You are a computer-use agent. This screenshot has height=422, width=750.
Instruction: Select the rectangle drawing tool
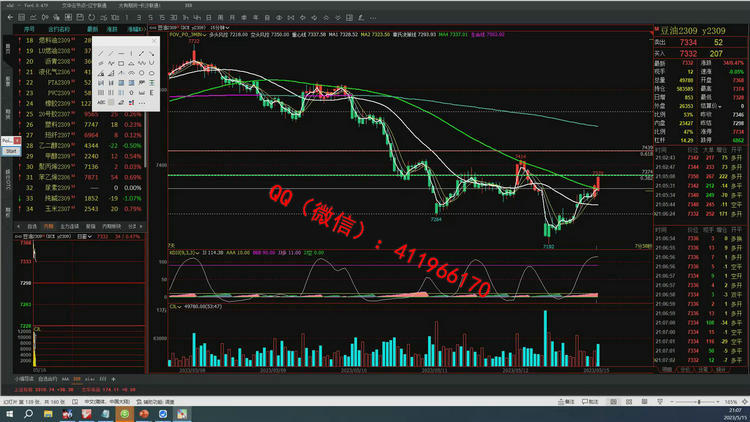tap(121, 63)
